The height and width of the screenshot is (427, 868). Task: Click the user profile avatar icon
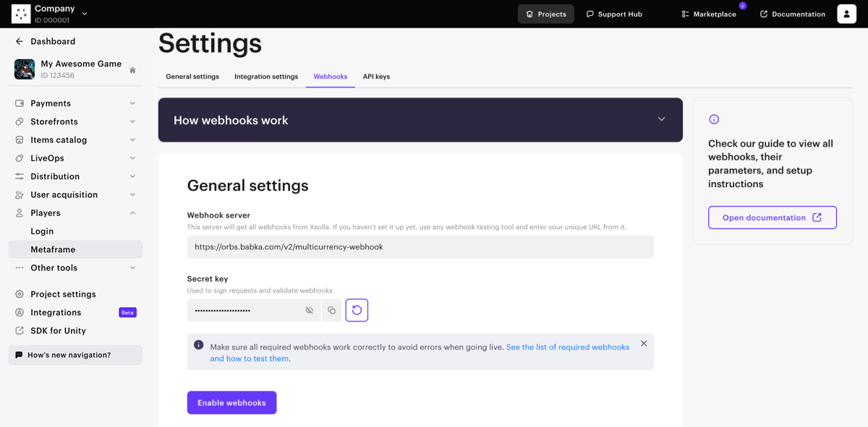click(x=846, y=14)
